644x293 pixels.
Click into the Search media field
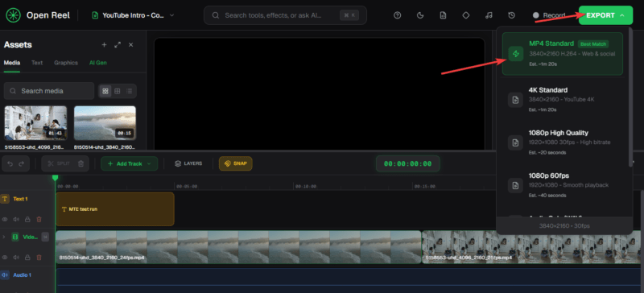pyautogui.click(x=49, y=91)
